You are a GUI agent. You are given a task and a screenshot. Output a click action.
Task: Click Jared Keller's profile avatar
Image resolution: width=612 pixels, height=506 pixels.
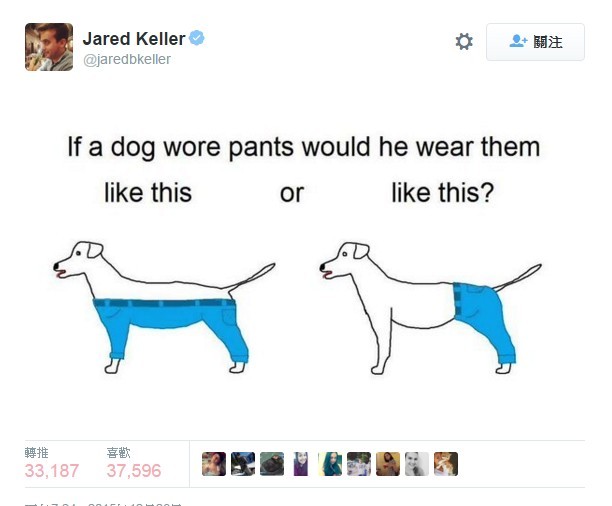tap(49, 47)
